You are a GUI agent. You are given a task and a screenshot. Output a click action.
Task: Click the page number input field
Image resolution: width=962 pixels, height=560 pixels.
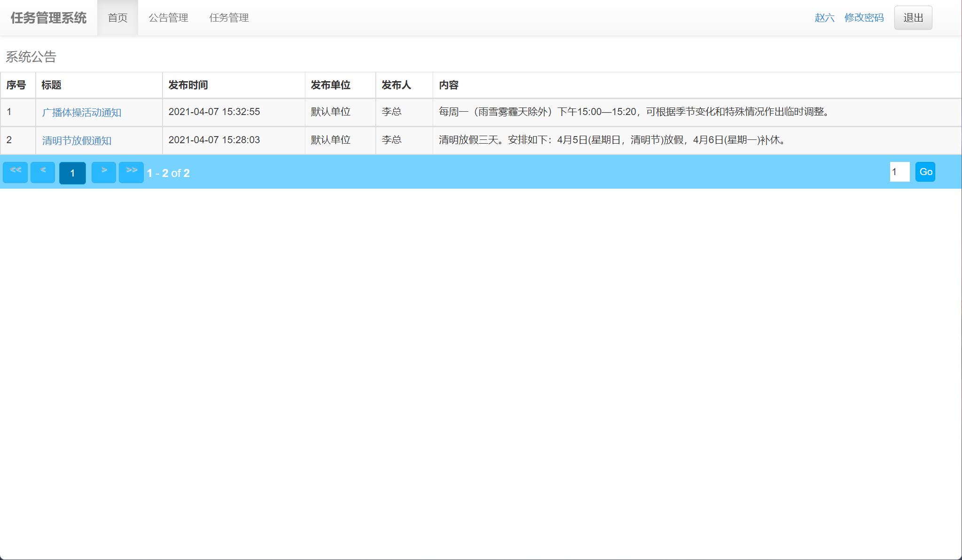click(x=900, y=172)
